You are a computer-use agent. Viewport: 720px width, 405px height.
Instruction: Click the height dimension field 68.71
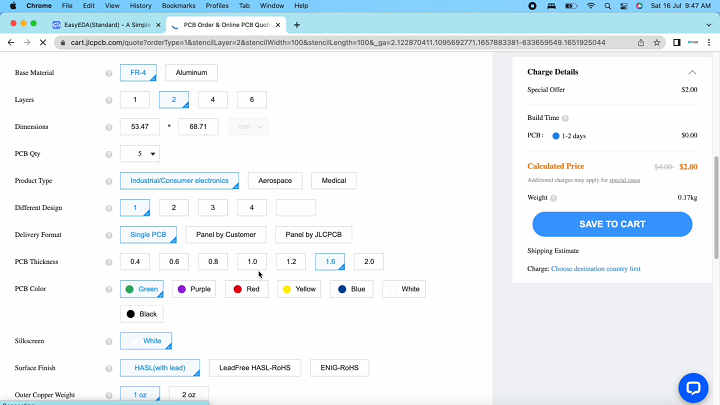[198, 127]
